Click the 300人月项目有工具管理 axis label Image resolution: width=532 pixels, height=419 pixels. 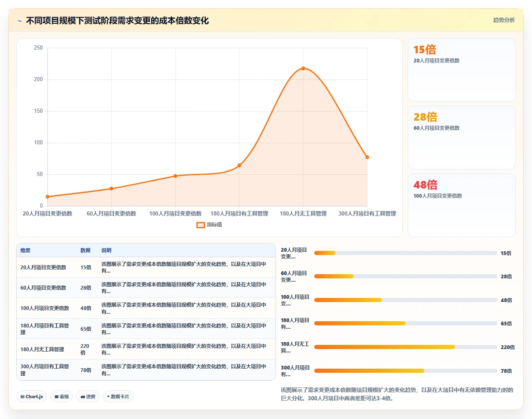(367, 213)
